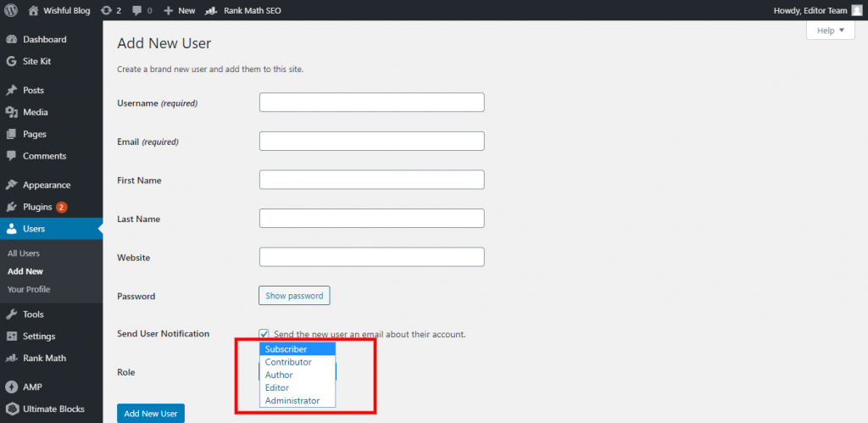Choose Editor from the Role list

click(298, 387)
